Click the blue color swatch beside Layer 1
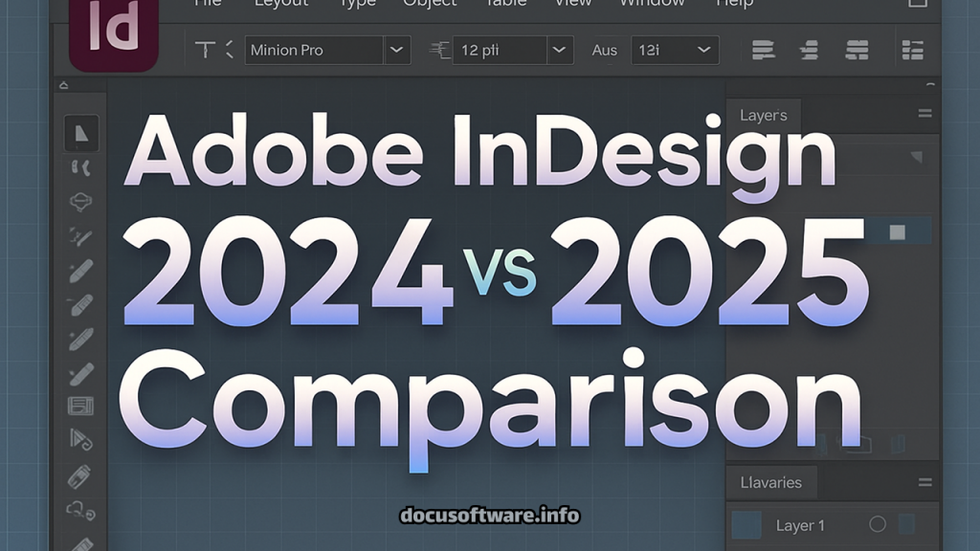Image resolution: width=980 pixels, height=551 pixels. pos(746,525)
